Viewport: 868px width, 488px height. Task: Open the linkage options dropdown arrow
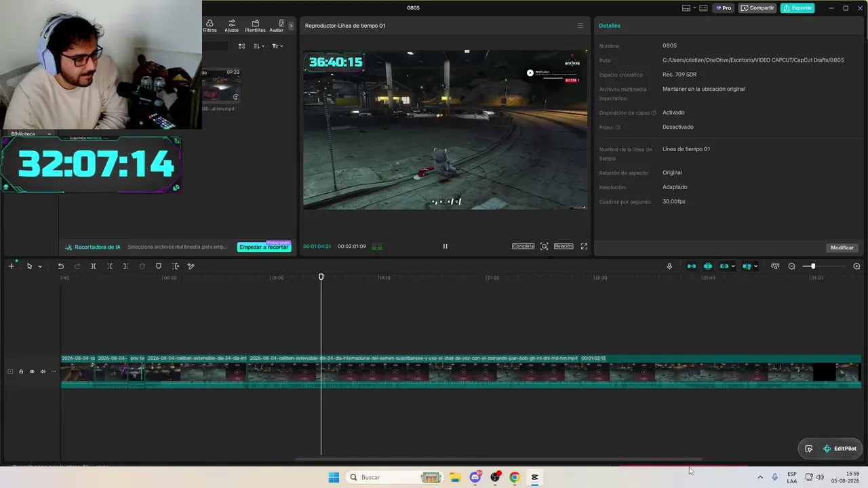pos(733,266)
